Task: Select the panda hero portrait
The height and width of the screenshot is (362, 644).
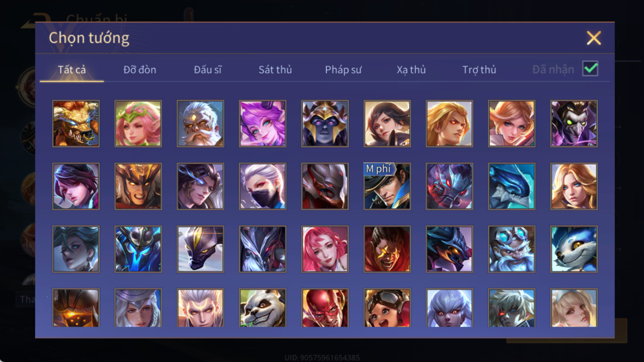Action: coord(263,308)
